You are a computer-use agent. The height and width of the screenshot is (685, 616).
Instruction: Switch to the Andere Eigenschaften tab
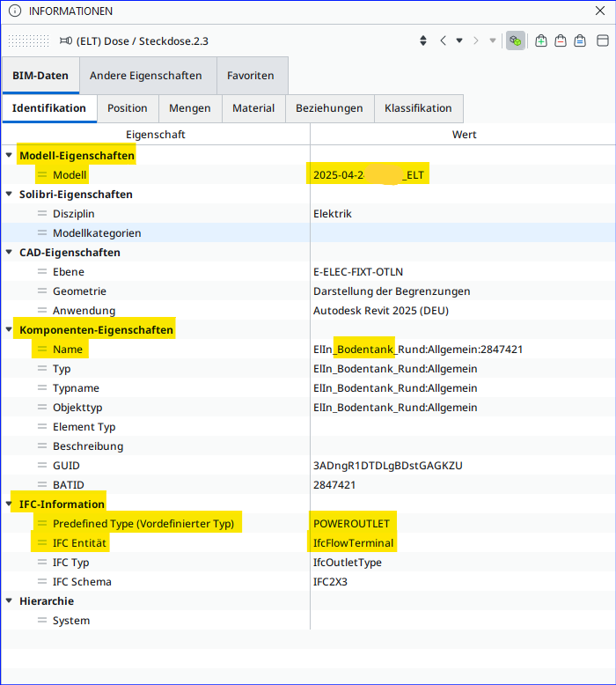[x=146, y=76]
